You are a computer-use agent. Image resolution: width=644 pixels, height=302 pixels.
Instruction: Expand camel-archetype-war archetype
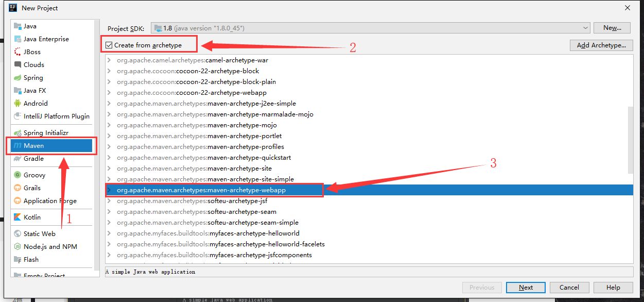[109, 60]
